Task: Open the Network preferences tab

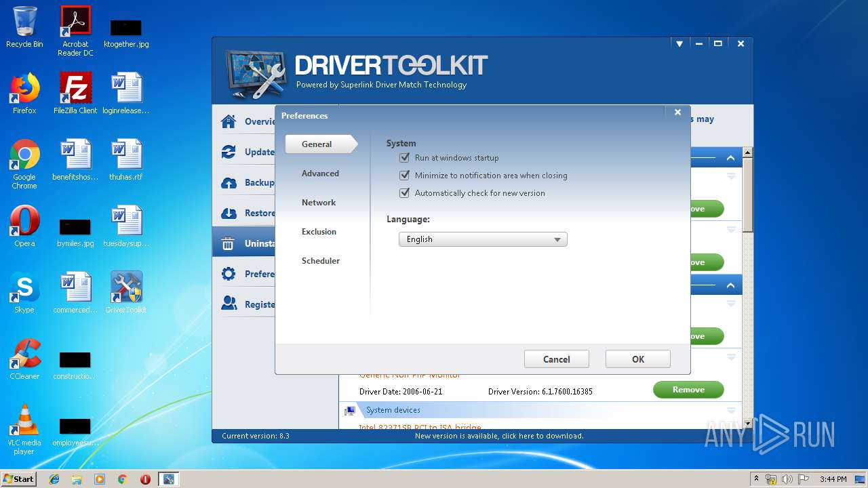Action: coord(319,203)
